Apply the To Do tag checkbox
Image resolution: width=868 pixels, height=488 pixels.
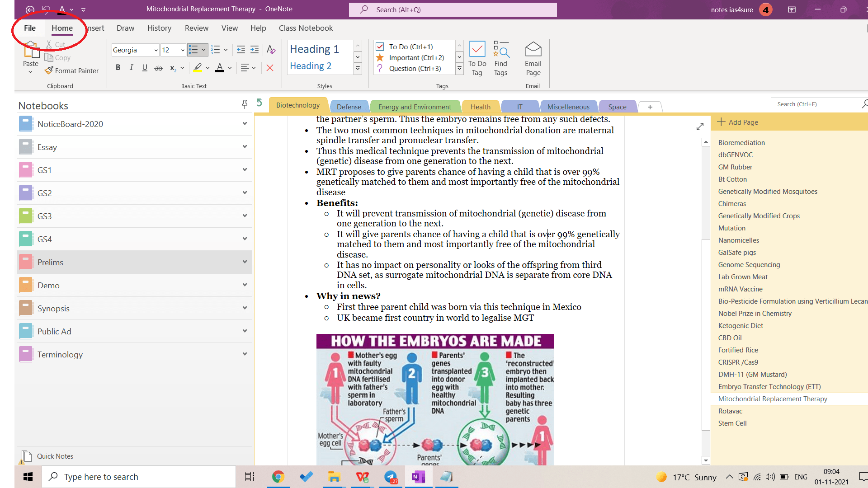coord(410,46)
